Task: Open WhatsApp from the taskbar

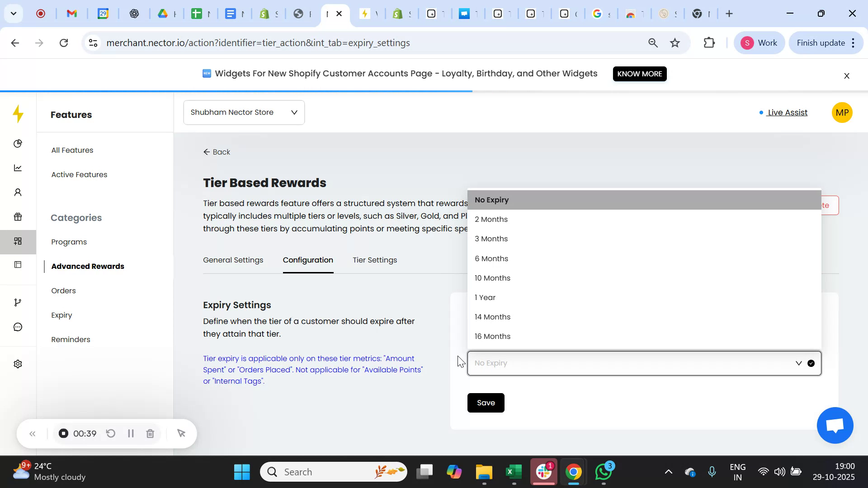Action: (x=603, y=471)
